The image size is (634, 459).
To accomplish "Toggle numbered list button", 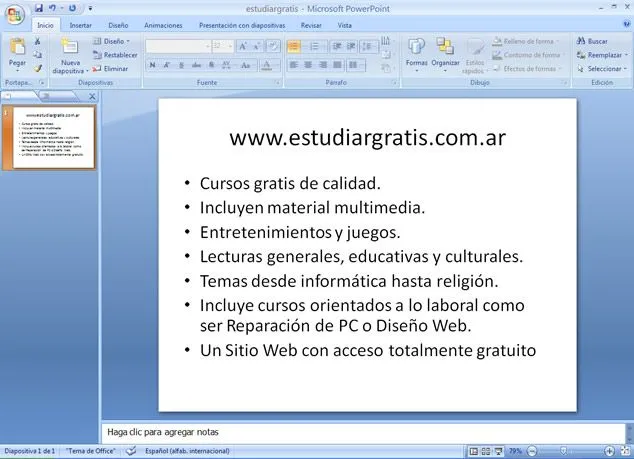I will click(315, 47).
